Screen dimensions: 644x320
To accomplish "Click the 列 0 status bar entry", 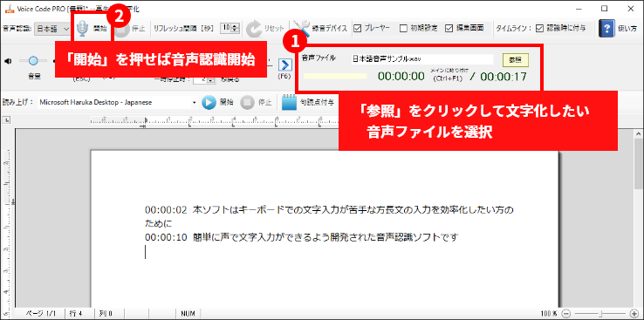I will pyautogui.click(x=106, y=313).
